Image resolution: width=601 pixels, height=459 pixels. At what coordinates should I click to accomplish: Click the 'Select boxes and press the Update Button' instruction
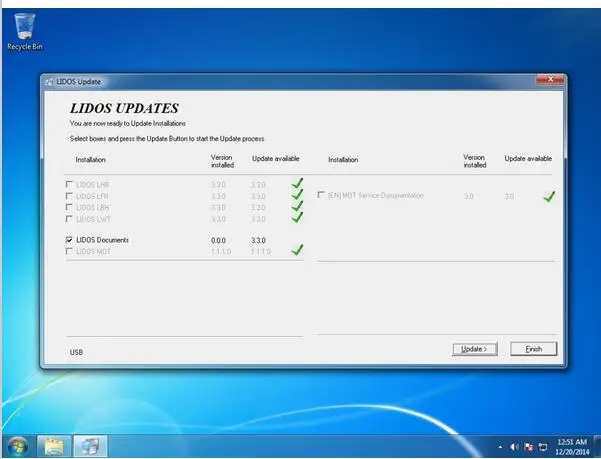point(167,139)
